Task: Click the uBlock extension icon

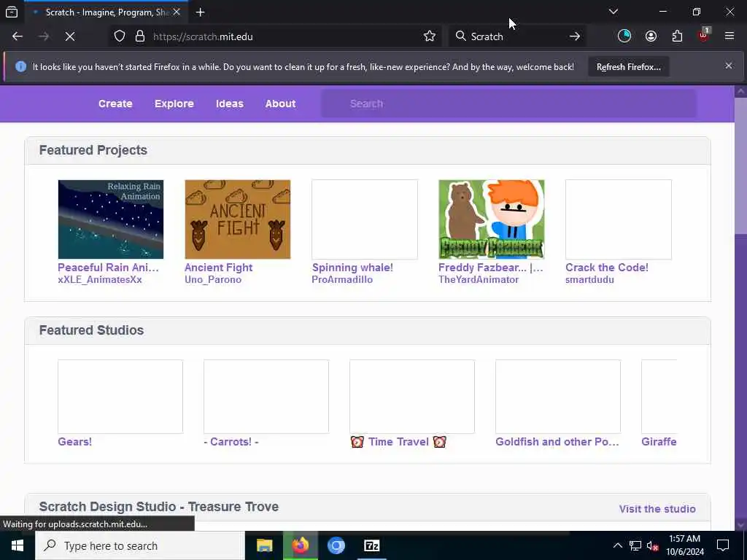Action: coord(704,36)
